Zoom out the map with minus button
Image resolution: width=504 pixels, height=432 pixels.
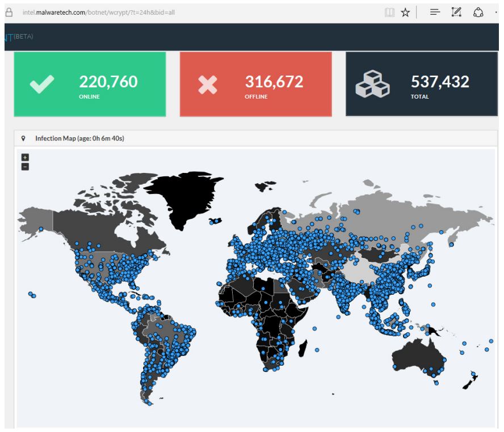tap(25, 167)
